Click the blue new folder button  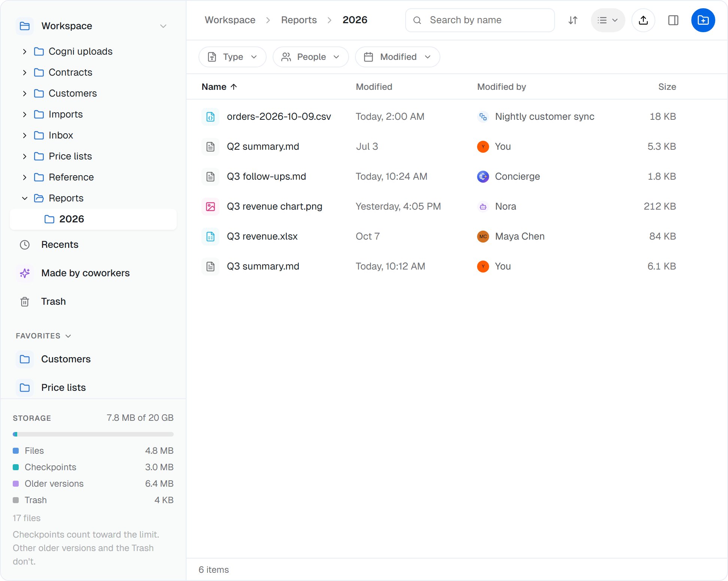tap(703, 20)
